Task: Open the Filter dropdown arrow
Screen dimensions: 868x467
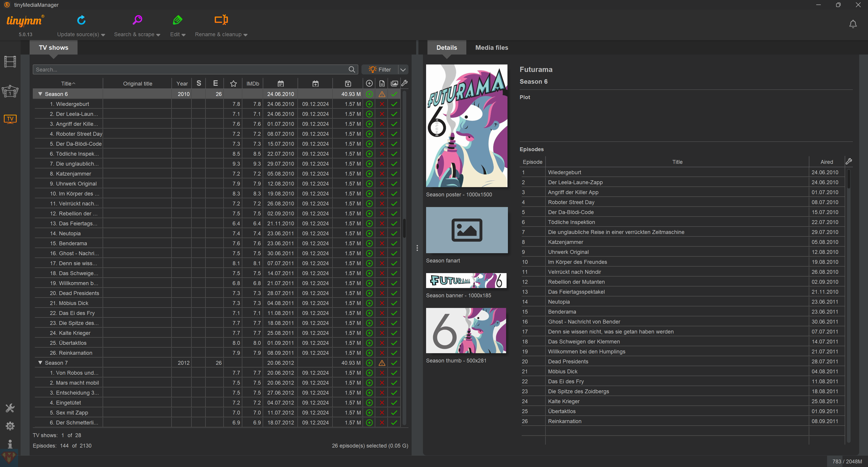Action: 403,69
